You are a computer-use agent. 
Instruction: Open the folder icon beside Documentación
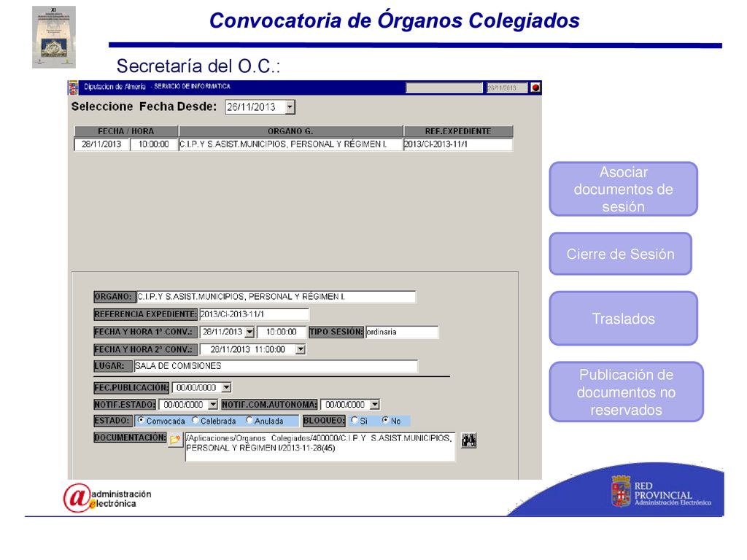pyautogui.click(x=175, y=440)
